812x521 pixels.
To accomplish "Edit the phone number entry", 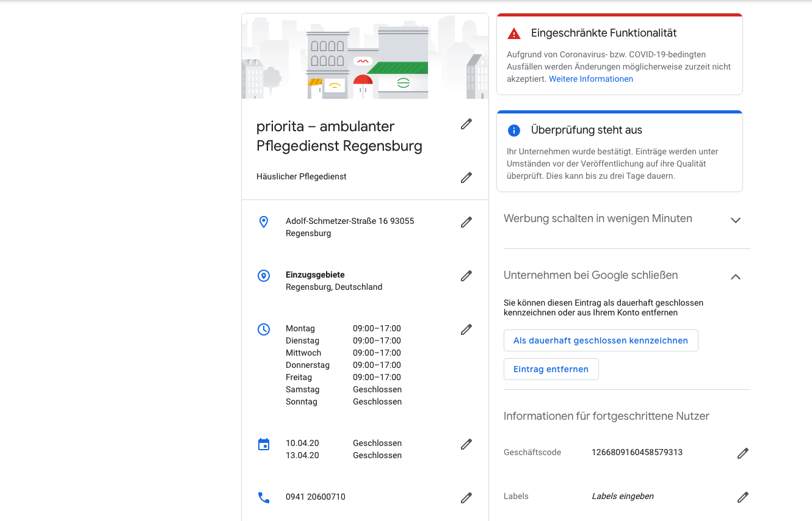I will (466, 497).
